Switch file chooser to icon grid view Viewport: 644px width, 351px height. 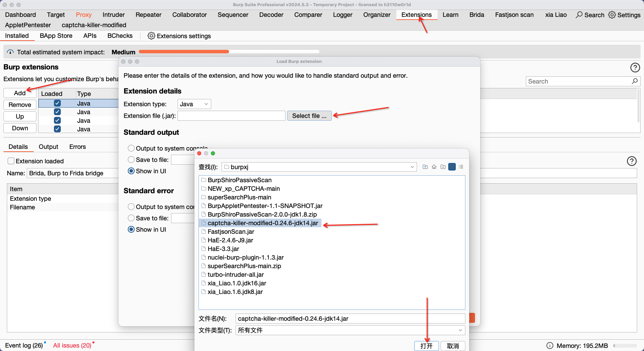pyautogui.click(x=452, y=167)
